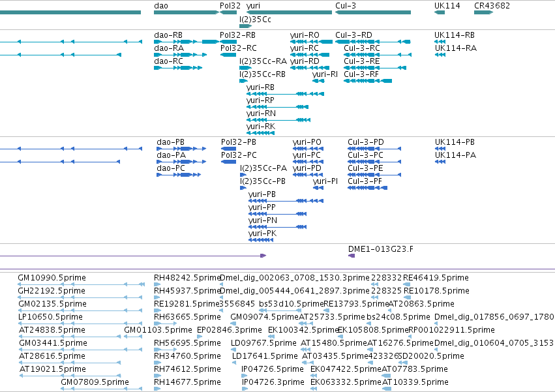Select the Cul-3-PF protein label

365,181
